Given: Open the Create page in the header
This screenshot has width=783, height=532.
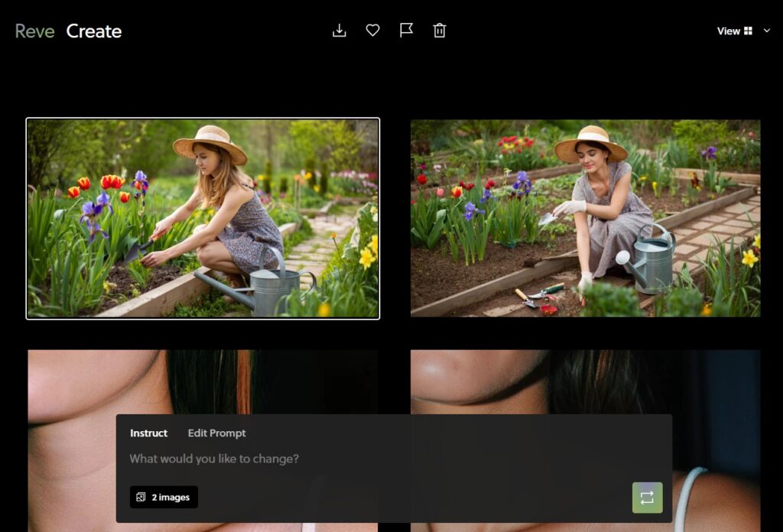Looking at the screenshot, I should point(94,31).
